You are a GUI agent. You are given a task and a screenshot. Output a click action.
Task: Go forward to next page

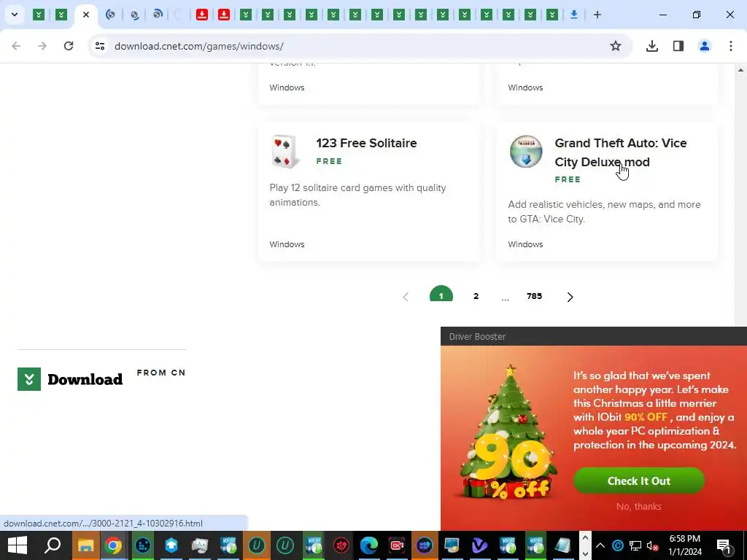(x=42, y=46)
